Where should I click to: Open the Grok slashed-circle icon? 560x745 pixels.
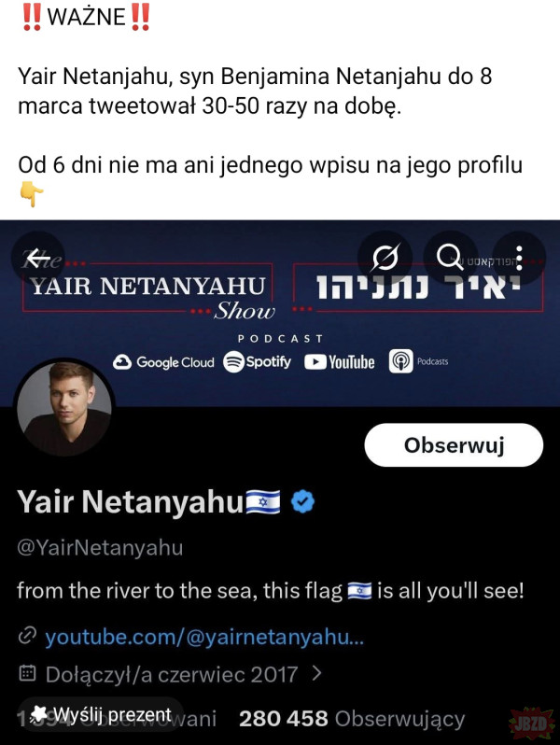385,257
